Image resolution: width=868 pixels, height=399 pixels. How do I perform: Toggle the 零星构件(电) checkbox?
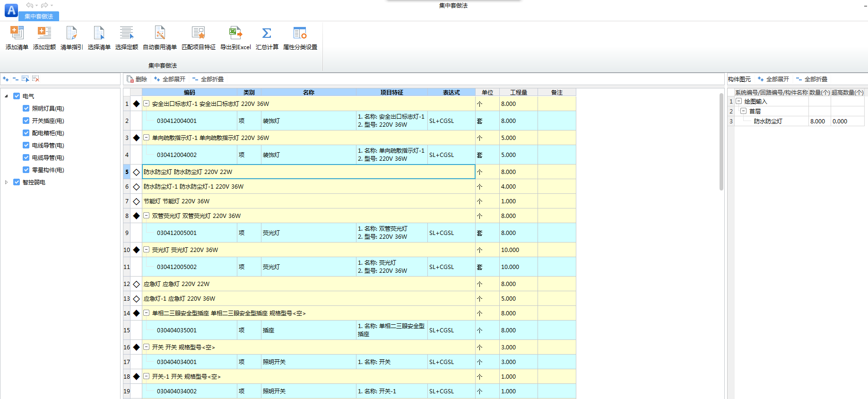tap(26, 170)
